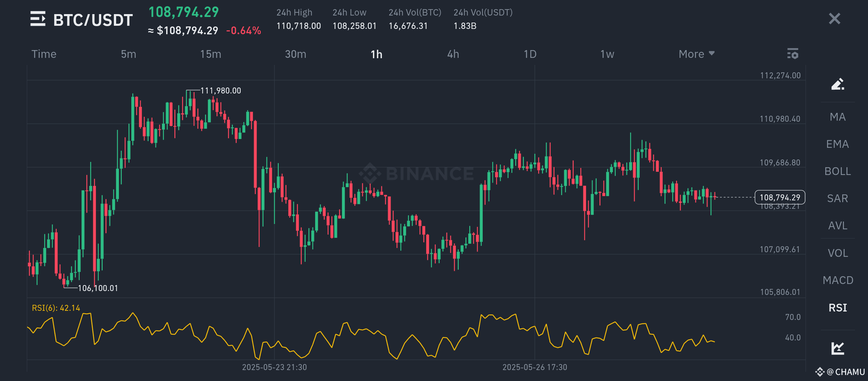Toggle the BOLL indicator
The image size is (868, 381).
[x=838, y=171]
